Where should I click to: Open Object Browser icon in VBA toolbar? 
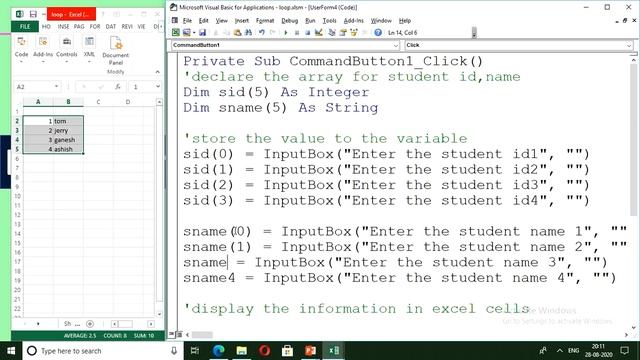pyautogui.click(x=353, y=33)
